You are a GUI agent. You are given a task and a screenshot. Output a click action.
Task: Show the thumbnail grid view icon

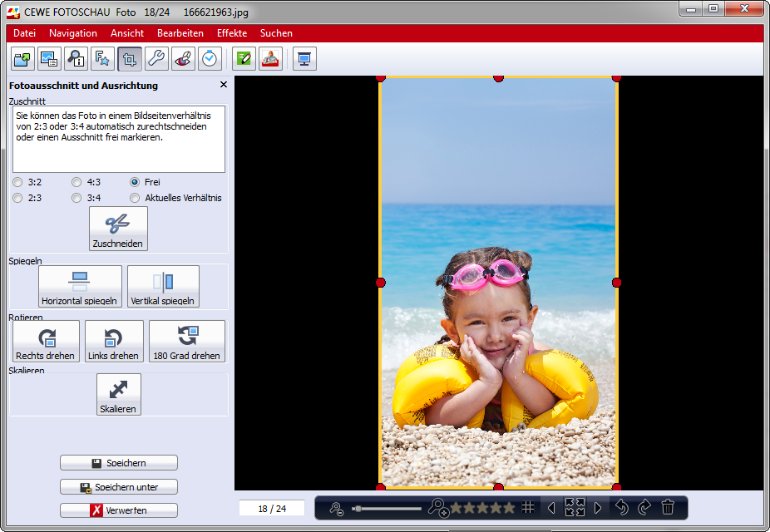pos(528,507)
